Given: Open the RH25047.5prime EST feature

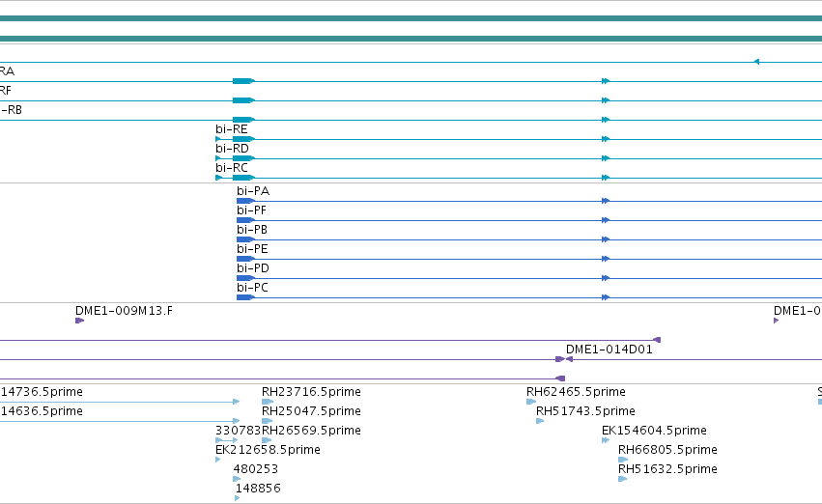Looking at the screenshot, I should (311, 411).
